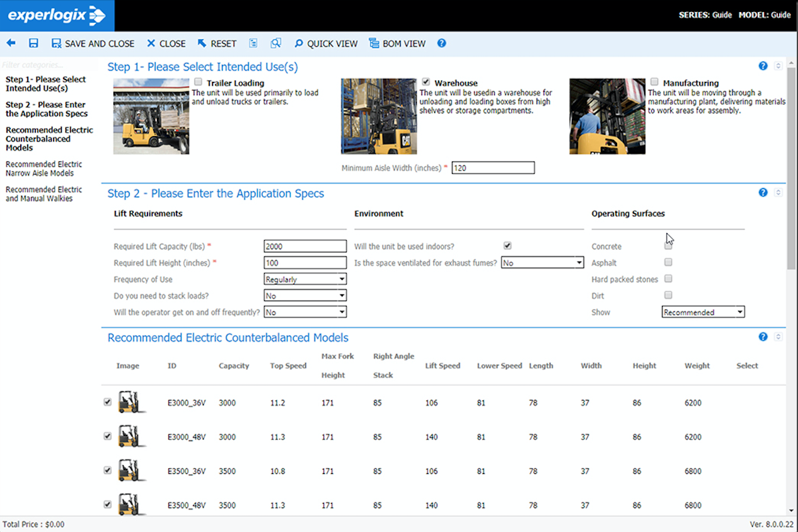Open help for the Step 1 section

pyautogui.click(x=763, y=66)
